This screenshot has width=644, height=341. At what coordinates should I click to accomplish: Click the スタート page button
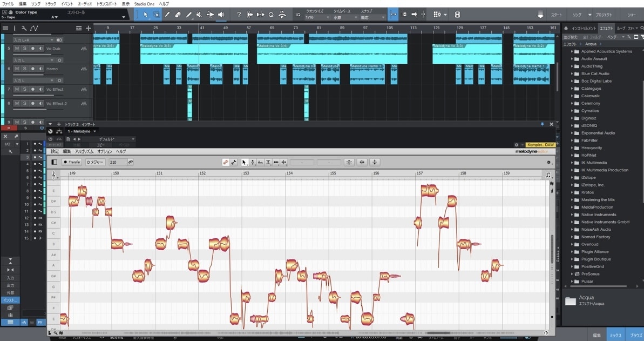click(x=557, y=15)
